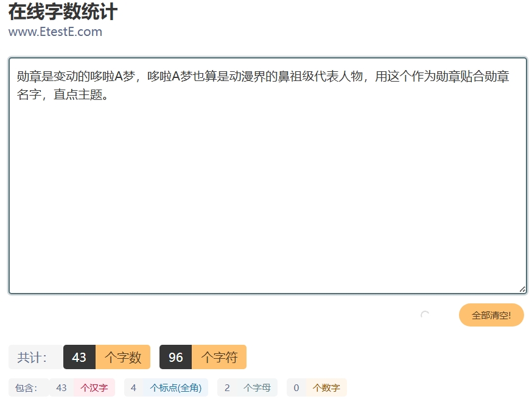The width and height of the screenshot is (532, 399).
Task: Click the 包含: label
Action: pyautogui.click(x=29, y=387)
